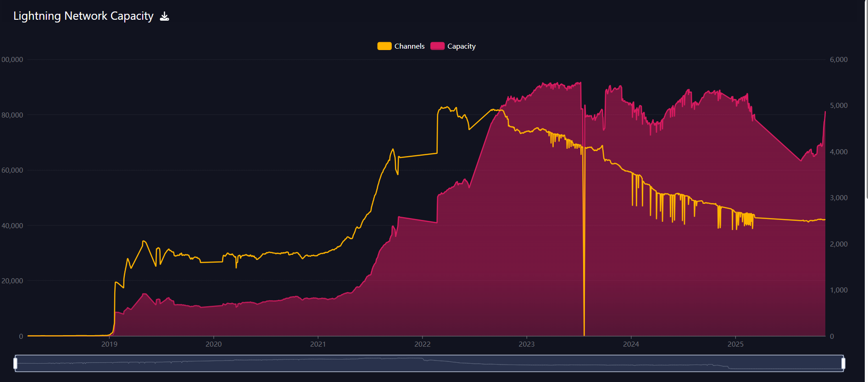The image size is (868, 382).
Task: Toggle the Channels series in the legend
Action: coord(409,46)
